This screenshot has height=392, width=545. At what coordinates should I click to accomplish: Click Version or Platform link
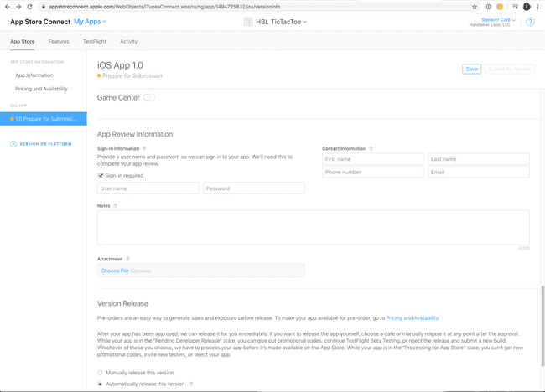(x=45, y=144)
